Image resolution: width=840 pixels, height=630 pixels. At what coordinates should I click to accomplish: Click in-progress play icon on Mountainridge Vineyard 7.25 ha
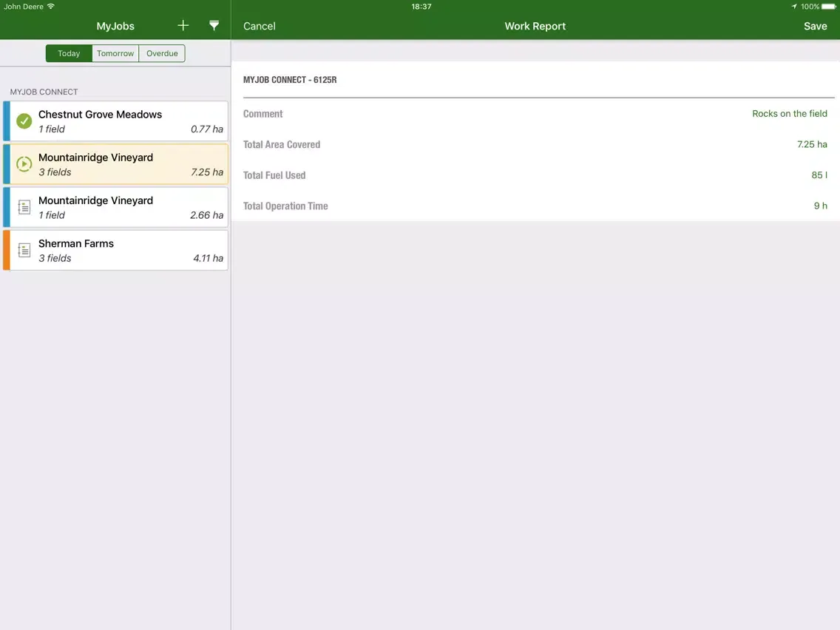[24, 164]
